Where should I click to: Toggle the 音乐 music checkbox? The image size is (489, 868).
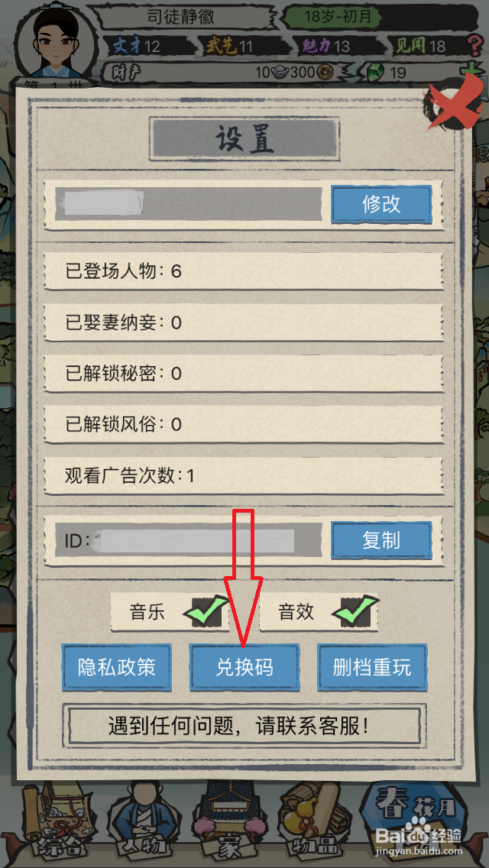coord(207,611)
